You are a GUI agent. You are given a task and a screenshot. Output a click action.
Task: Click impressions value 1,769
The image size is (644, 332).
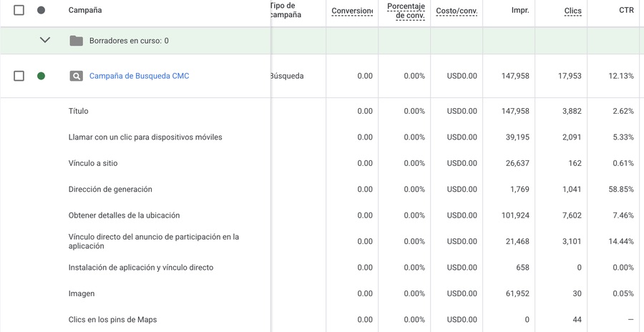coord(519,190)
